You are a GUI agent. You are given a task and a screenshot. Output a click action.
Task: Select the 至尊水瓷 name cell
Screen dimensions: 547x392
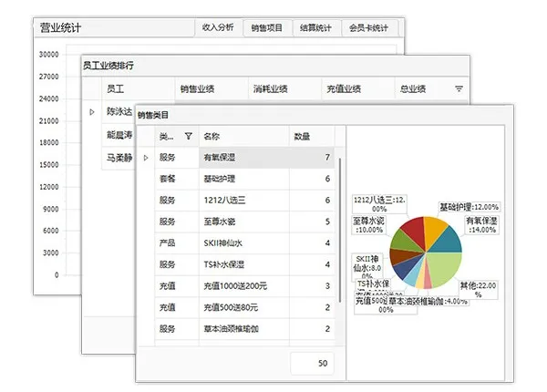tap(244, 222)
